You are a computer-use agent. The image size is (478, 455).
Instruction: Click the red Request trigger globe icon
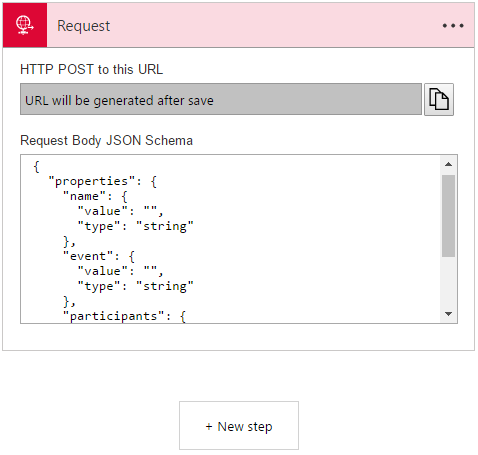click(25, 25)
